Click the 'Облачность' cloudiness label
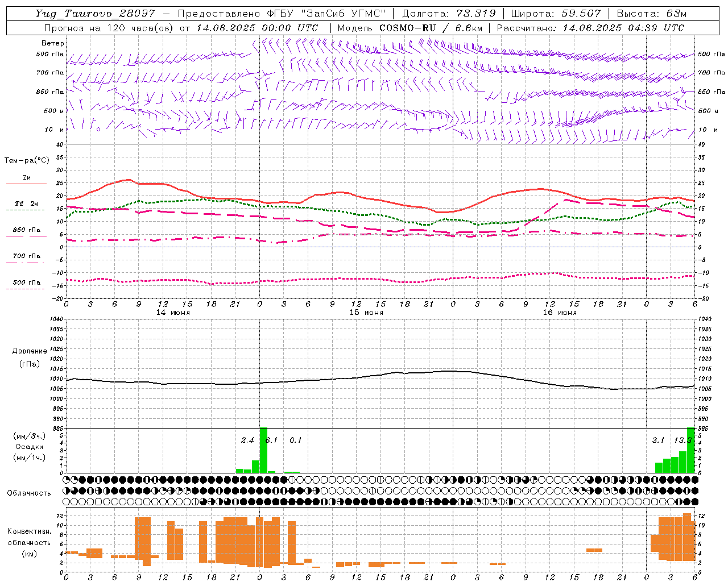Viewport: 728px width, 582px height. [x=29, y=493]
